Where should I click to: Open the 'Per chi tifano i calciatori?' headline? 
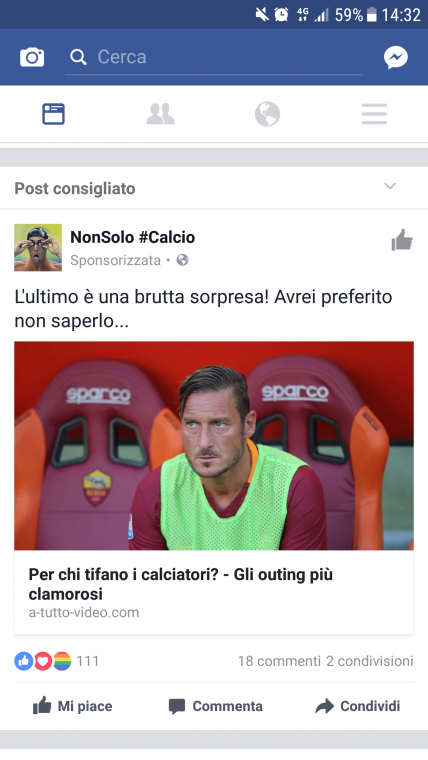click(x=181, y=584)
